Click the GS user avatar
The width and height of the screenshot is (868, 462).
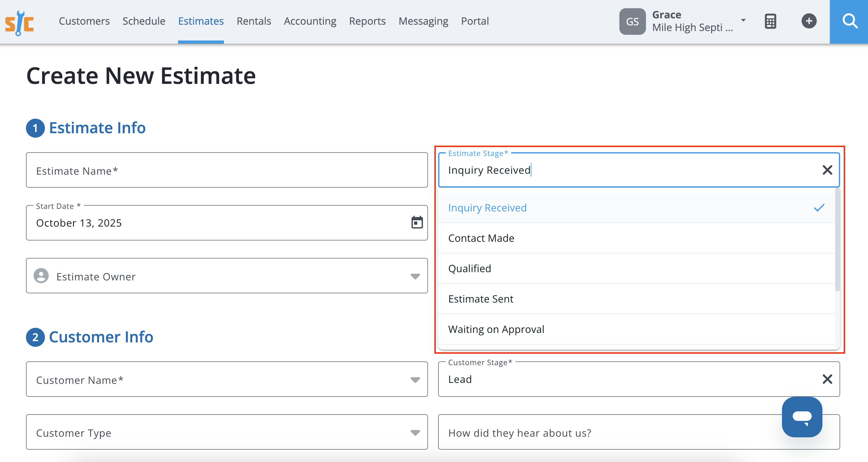[x=632, y=22]
